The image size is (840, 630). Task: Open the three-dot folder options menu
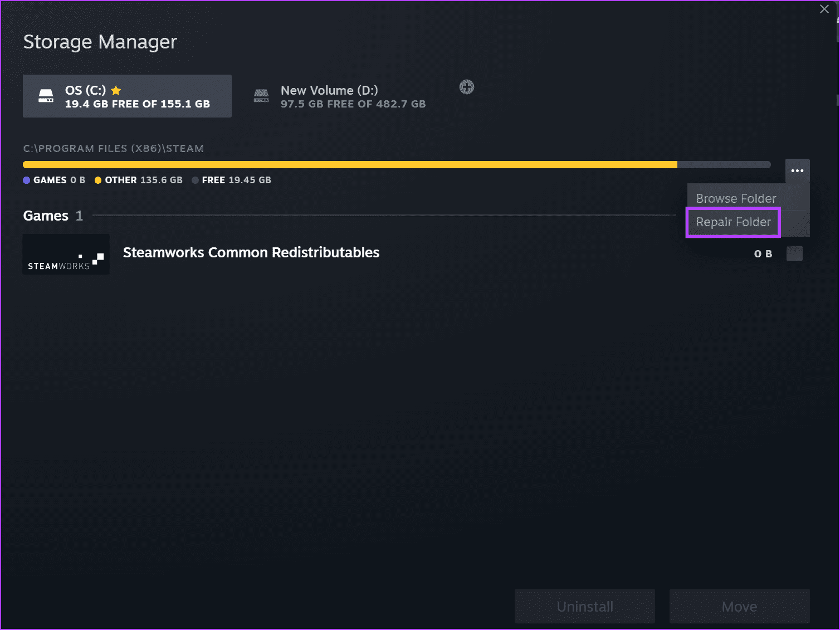[x=797, y=171]
